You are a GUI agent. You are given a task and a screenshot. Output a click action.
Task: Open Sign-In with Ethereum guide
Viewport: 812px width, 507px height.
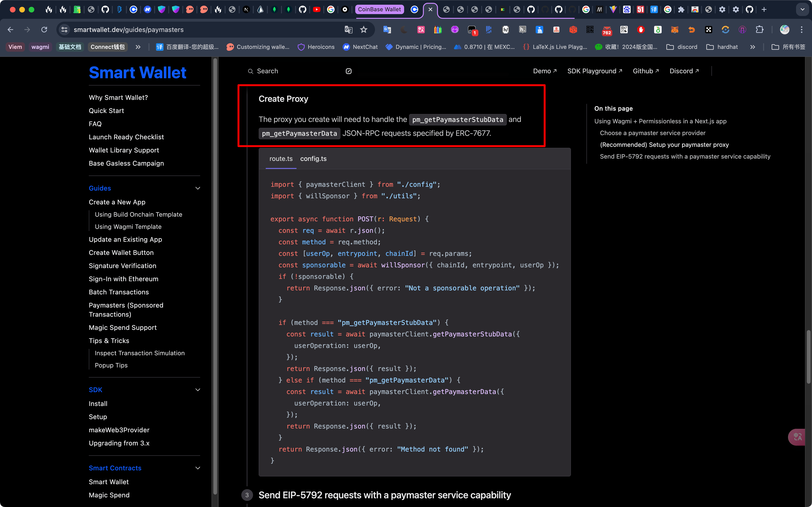click(x=123, y=279)
